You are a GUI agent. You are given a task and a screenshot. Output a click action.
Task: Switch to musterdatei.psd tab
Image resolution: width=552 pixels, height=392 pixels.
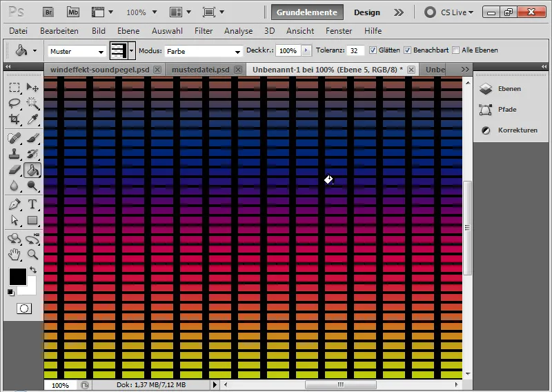[x=200, y=70]
